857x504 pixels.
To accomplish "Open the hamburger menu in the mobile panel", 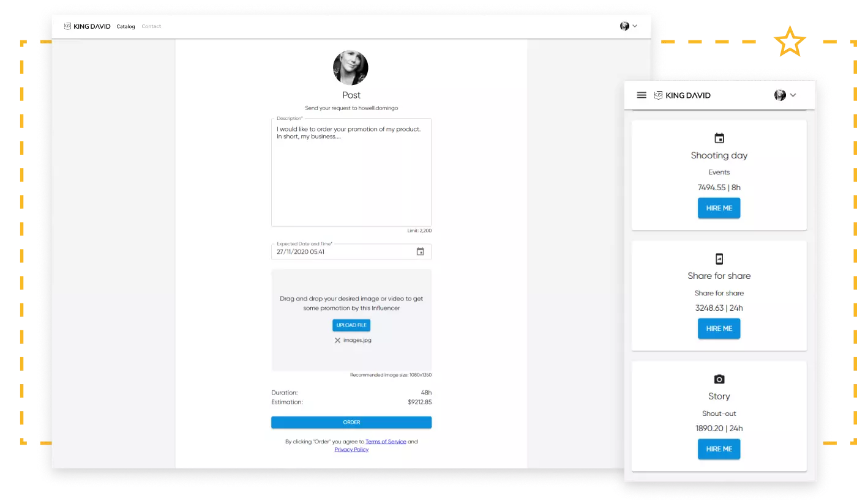I will click(642, 95).
